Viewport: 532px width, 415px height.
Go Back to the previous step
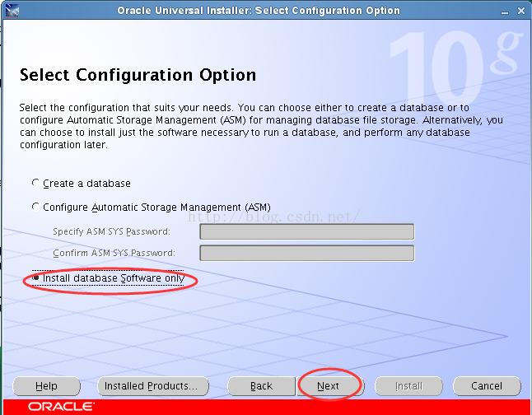pyautogui.click(x=261, y=386)
